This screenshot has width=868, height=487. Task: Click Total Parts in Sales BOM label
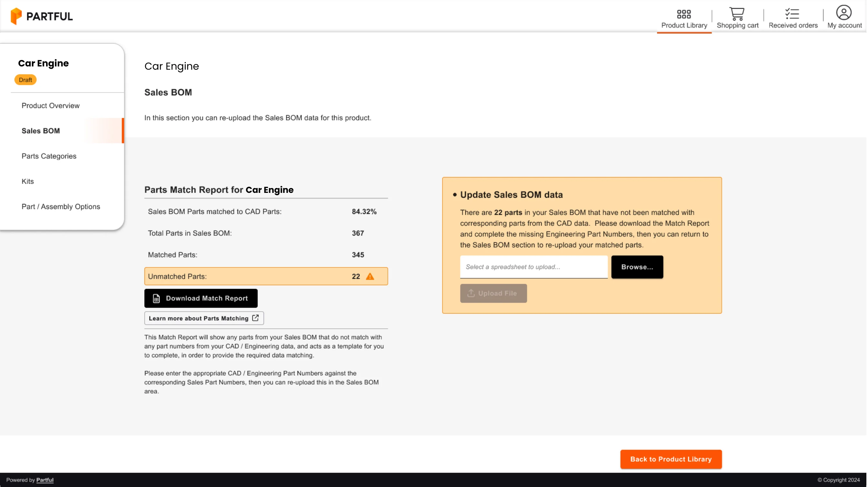point(190,234)
